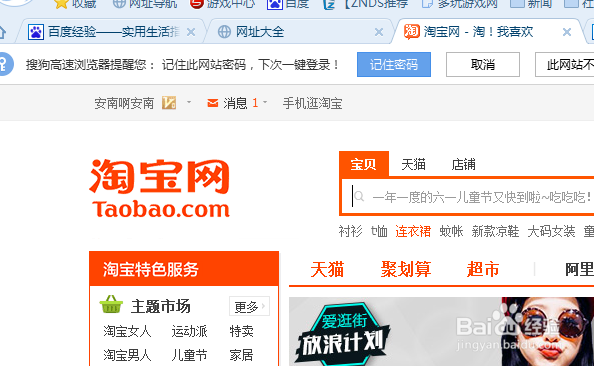Open the ZNDS推荐 bookmark
594x366 pixels.
tap(366, 4)
